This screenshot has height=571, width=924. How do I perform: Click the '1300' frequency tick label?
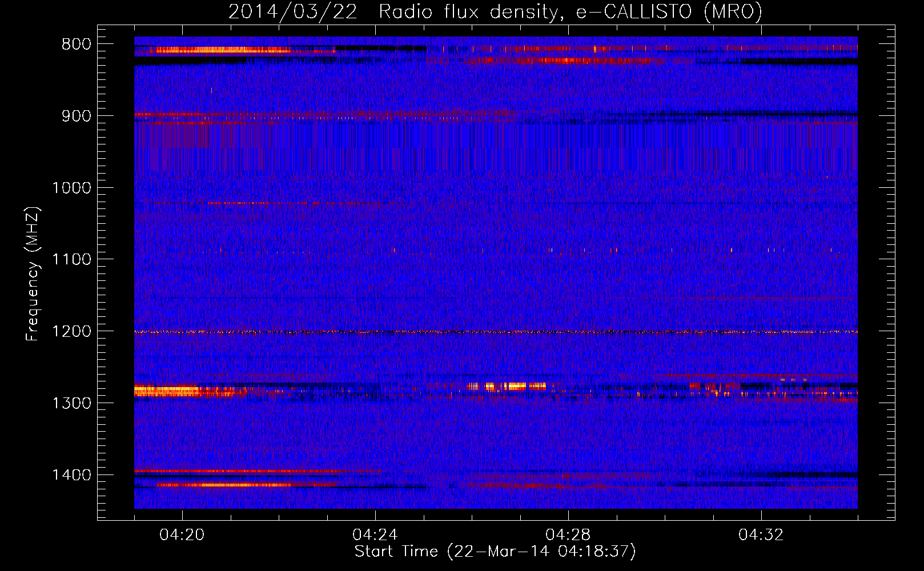72,403
